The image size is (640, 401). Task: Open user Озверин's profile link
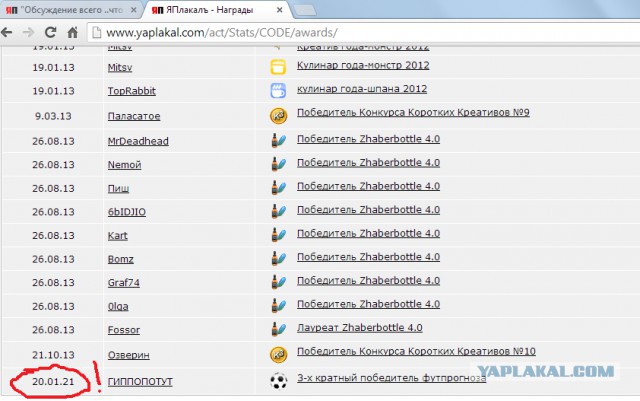pyautogui.click(x=129, y=355)
